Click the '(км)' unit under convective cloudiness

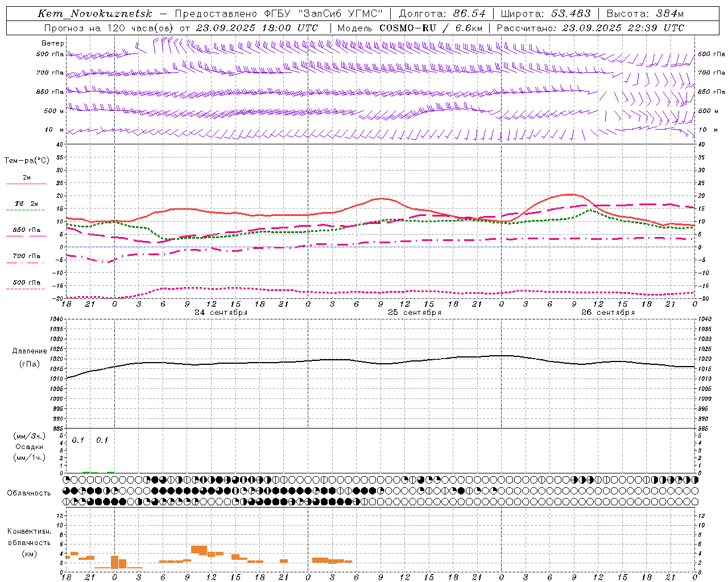30,554
